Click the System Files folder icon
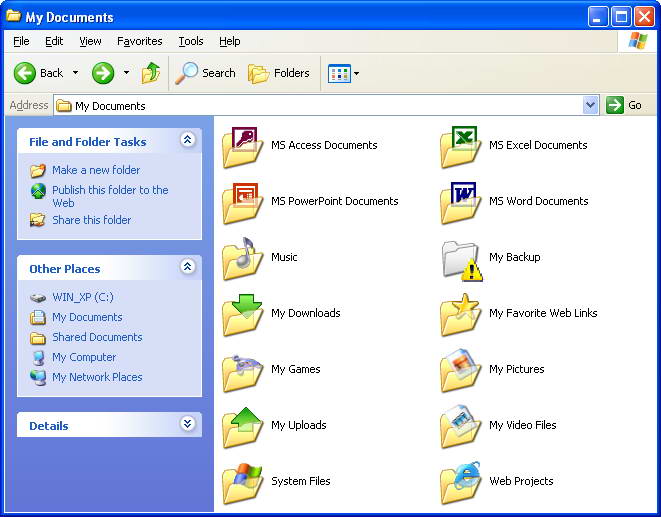The height and width of the screenshot is (517, 661). 242,483
